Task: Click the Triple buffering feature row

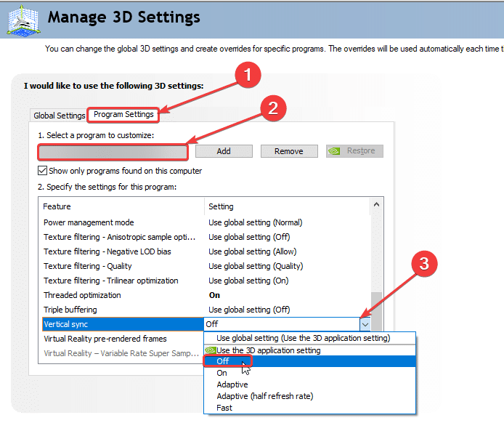Action: (69, 310)
